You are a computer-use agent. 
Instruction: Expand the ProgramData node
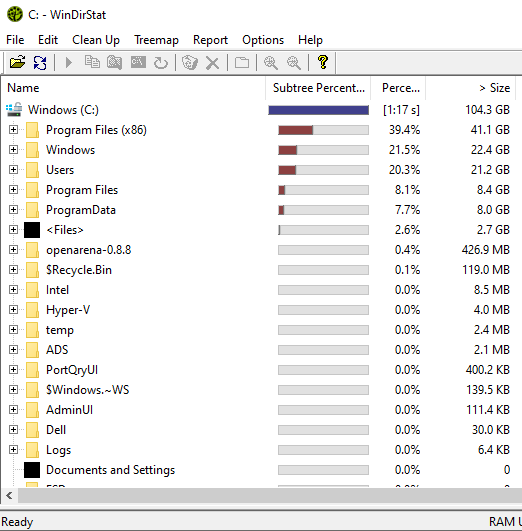pyautogui.click(x=13, y=209)
